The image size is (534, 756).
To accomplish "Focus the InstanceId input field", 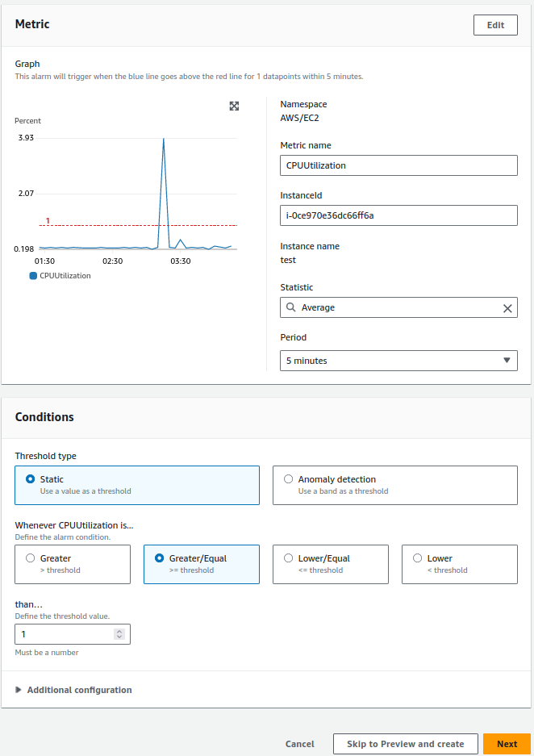I will point(398,215).
